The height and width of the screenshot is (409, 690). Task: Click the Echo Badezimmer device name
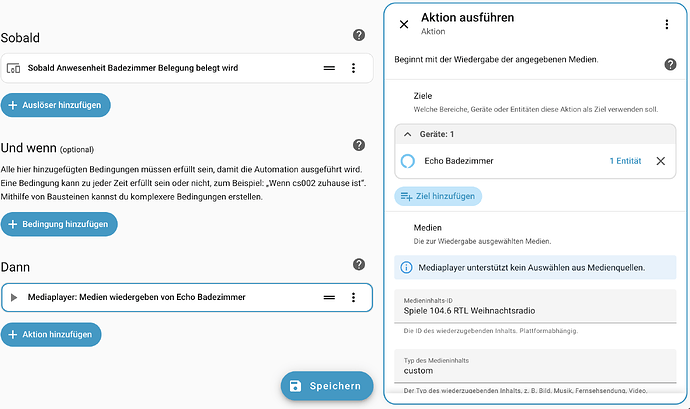click(x=459, y=161)
